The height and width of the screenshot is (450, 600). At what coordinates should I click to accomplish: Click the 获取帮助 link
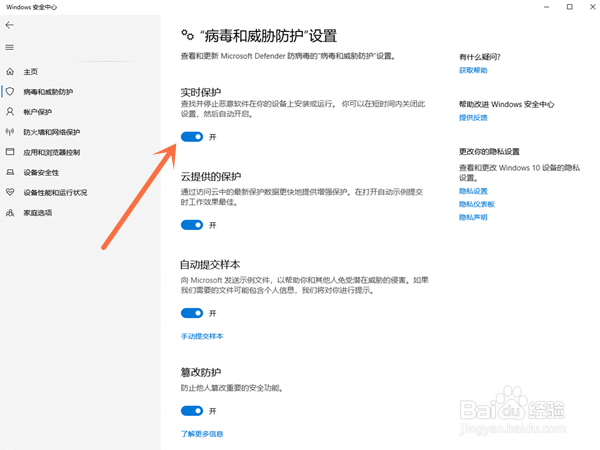[473, 70]
